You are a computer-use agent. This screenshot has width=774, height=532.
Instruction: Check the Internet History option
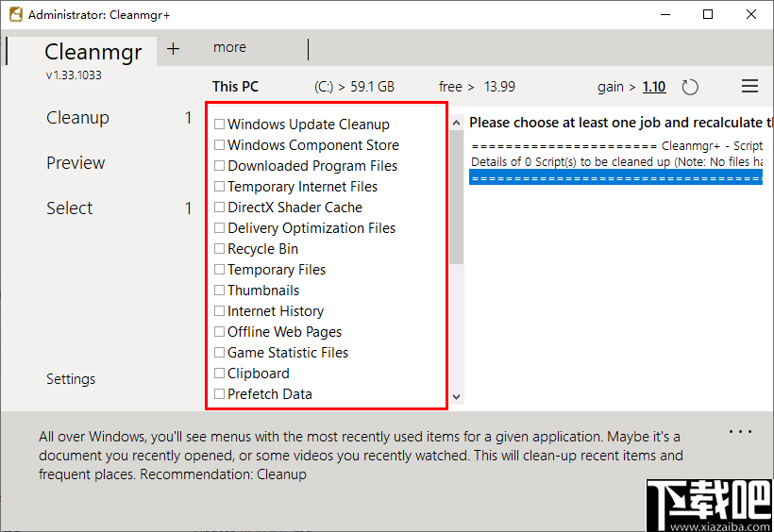[x=219, y=310]
